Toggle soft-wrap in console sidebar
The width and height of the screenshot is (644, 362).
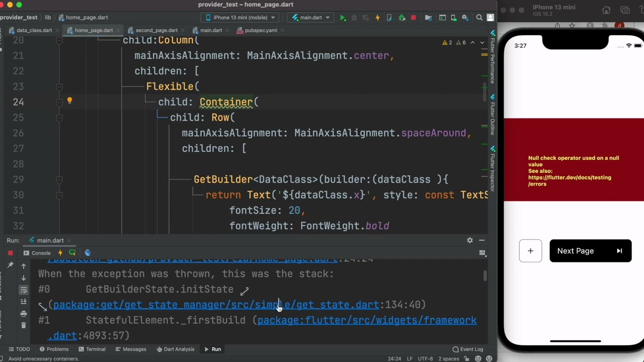pos(24,290)
